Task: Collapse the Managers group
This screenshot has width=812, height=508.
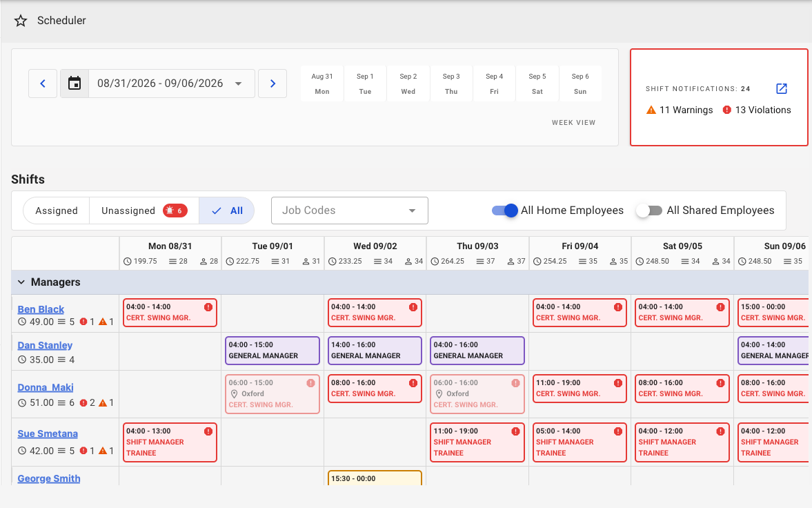Action: click(x=21, y=282)
